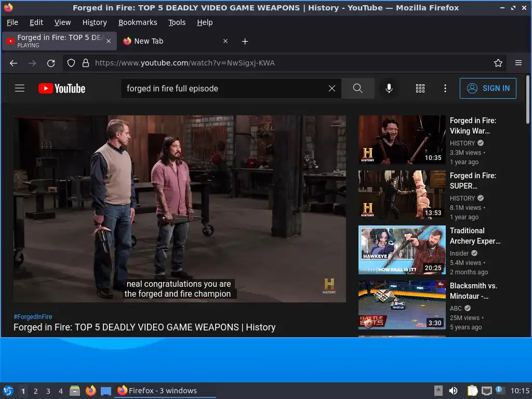Open the update notification tray icon
The image size is (532, 399).
pos(500,390)
